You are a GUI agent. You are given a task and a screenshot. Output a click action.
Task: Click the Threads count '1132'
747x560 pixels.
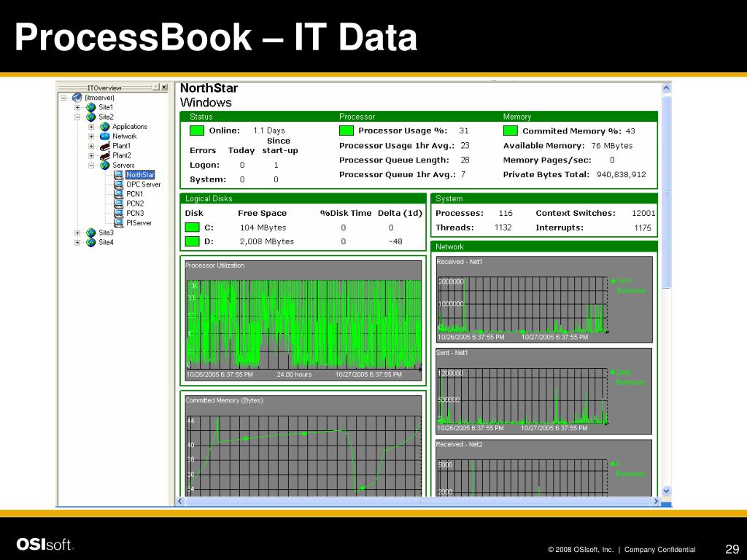503,227
